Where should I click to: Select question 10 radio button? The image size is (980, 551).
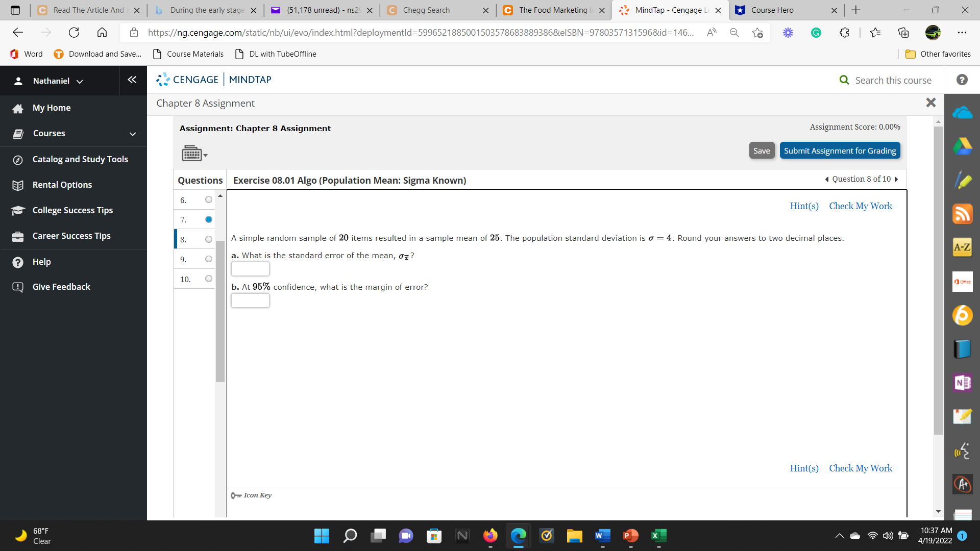click(208, 279)
